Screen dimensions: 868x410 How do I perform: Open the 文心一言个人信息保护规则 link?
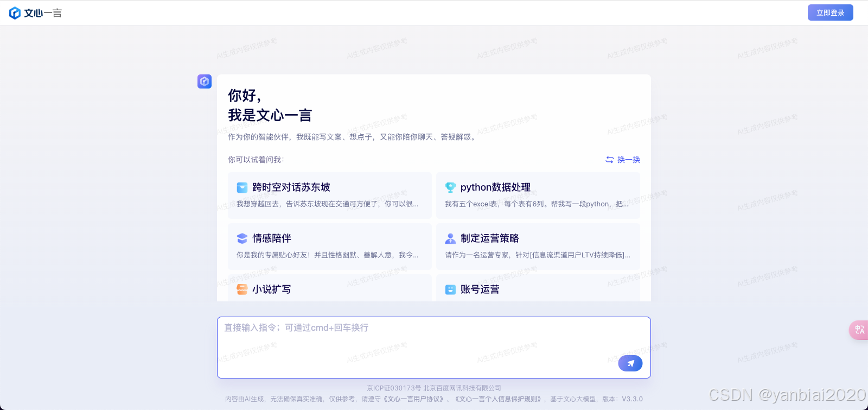click(500, 399)
